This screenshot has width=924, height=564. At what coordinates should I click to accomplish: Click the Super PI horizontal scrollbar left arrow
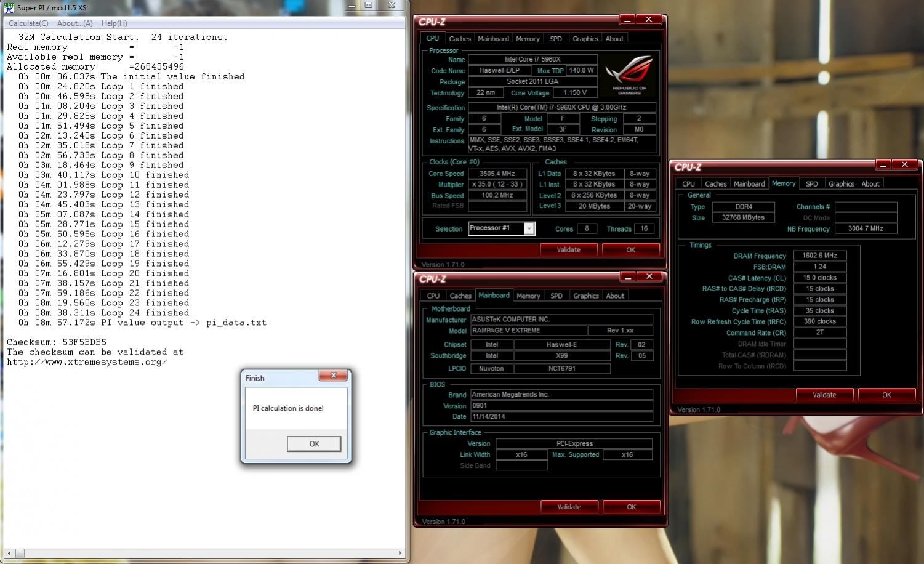coord(10,554)
